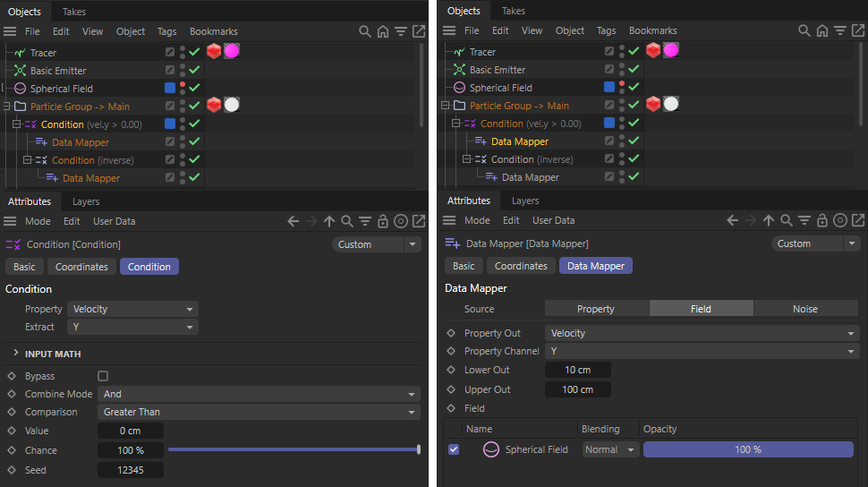Open Custom preset dropdown in left Attributes
The width and height of the screenshot is (868, 487).
(377, 244)
